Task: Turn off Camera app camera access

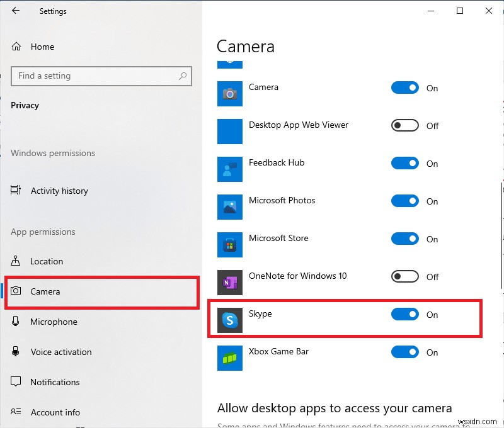Action: pos(404,87)
